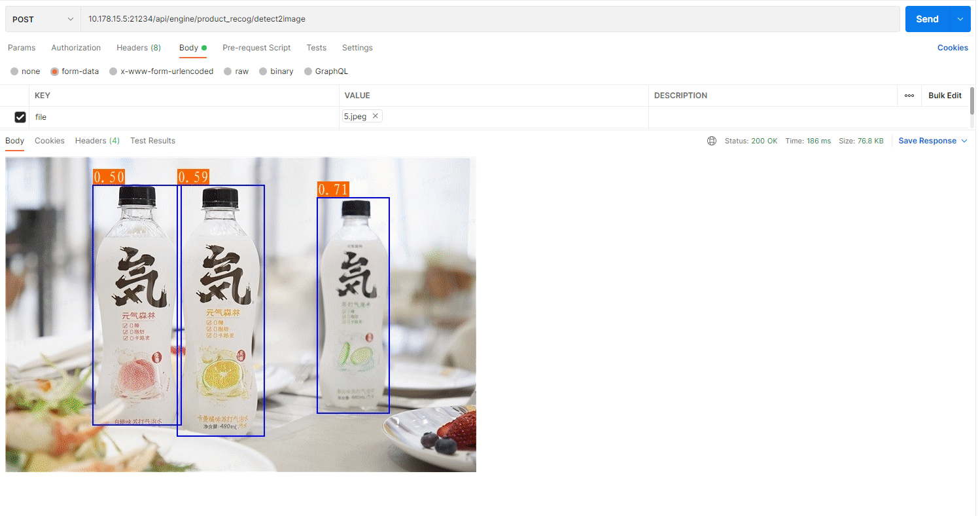
Task: Select the binary body type
Action: point(276,71)
